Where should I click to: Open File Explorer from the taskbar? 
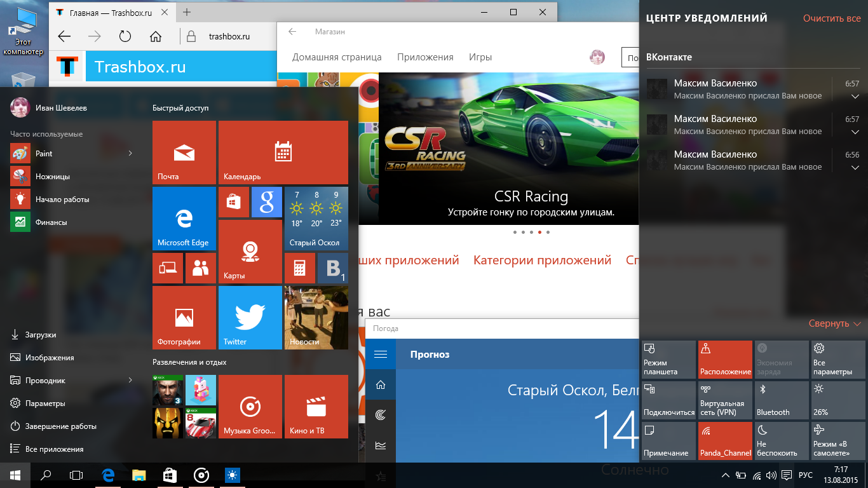(x=139, y=475)
